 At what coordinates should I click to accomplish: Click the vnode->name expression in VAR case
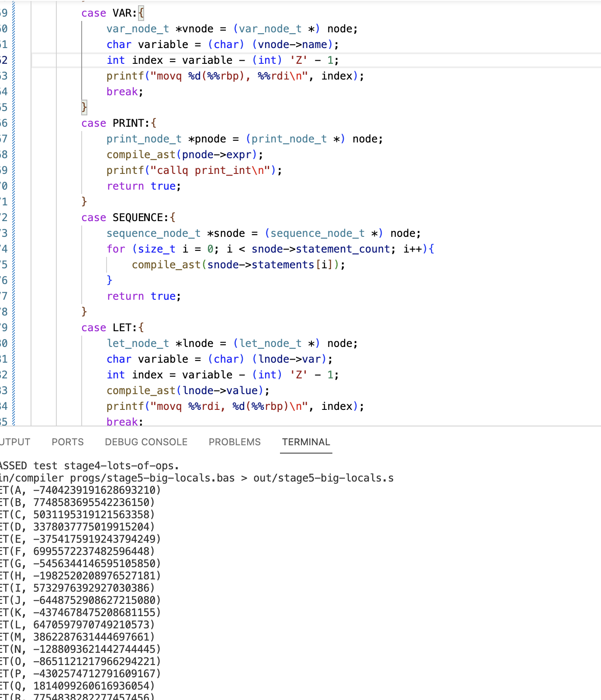[292, 45]
